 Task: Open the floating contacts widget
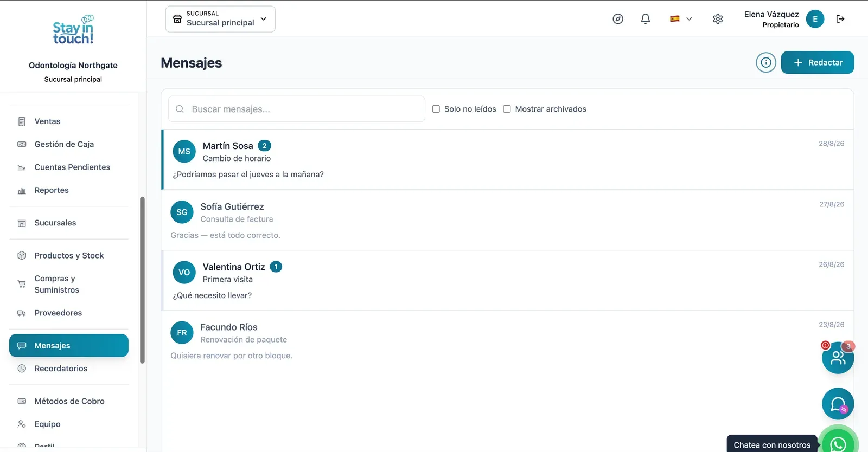[838, 358]
